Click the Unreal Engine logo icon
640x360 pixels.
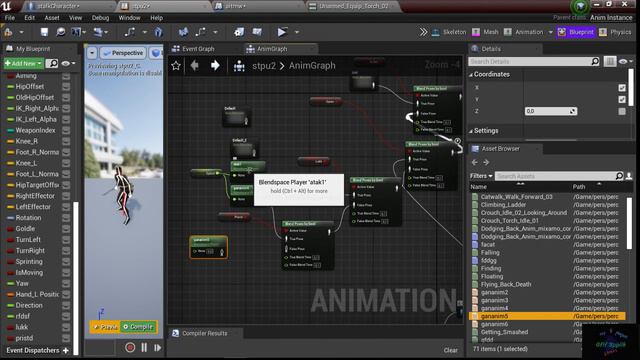pyautogui.click(x=7, y=5)
